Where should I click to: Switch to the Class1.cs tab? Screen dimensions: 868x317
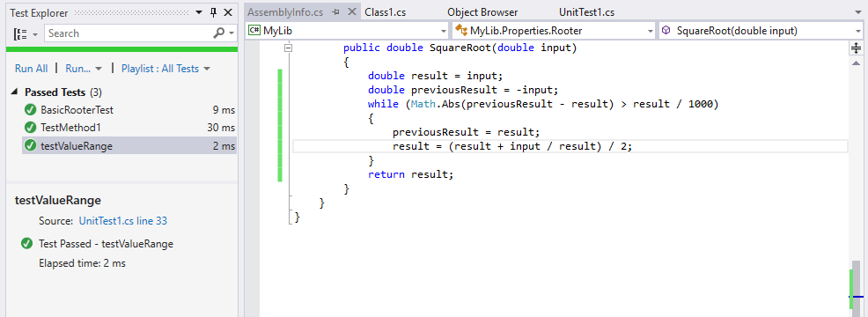pos(386,12)
